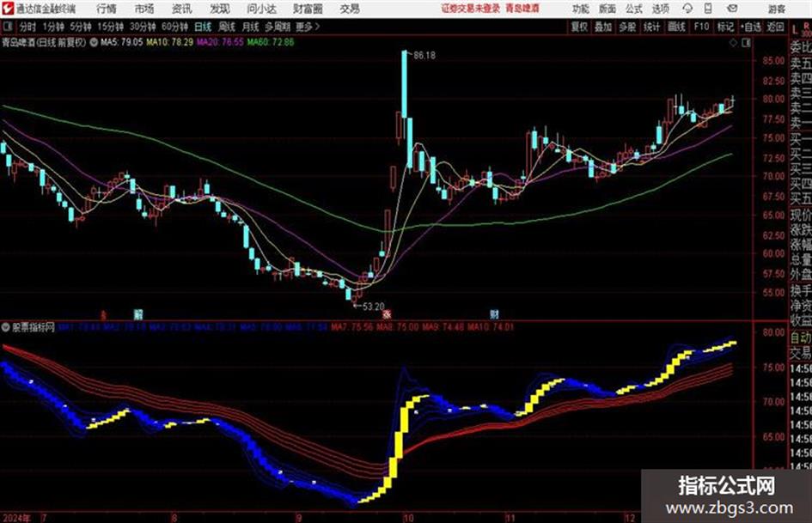
Task: Click the MA60: 72.86 value
Action: pos(271,42)
